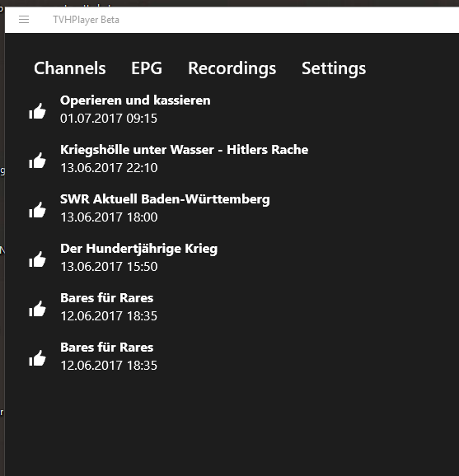Click the 13.06.2017 22:10 timestamp
Image resolution: width=459 pixels, height=476 pixels.
pos(109,168)
